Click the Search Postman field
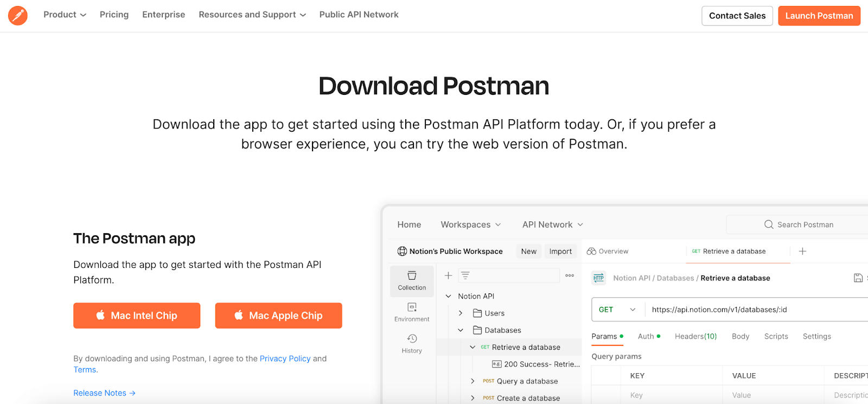 coord(797,225)
